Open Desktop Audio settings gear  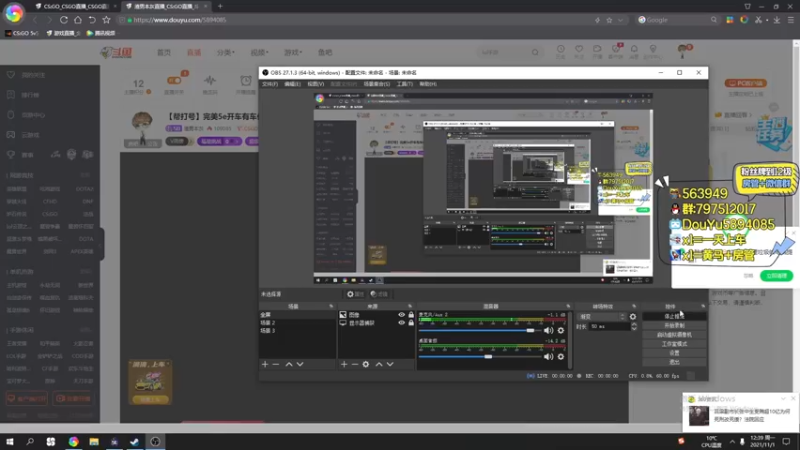point(561,357)
